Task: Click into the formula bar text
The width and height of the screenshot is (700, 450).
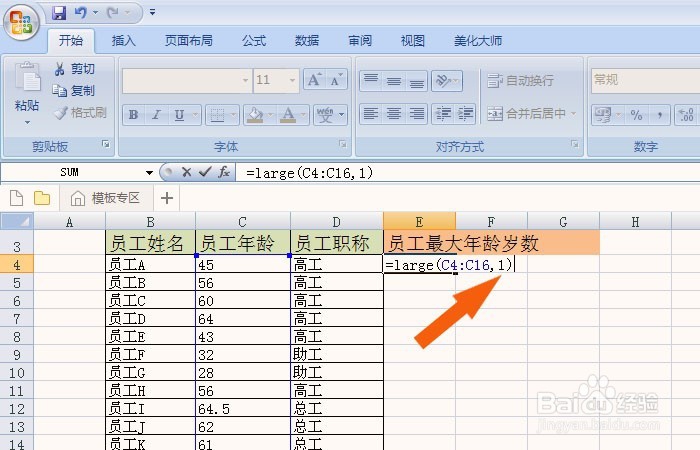Action: [x=309, y=173]
